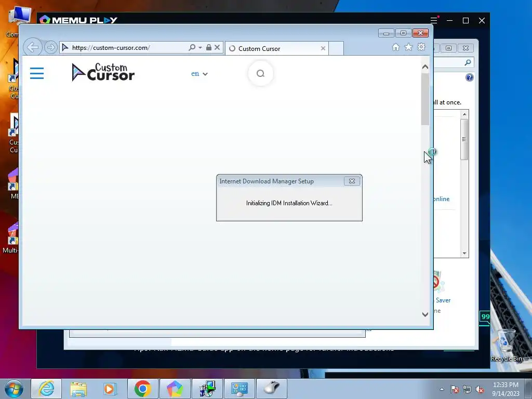The width and height of the screenshot is (532, 399).
Task: Open favorites with the star icon
Action: click(408, 47)
